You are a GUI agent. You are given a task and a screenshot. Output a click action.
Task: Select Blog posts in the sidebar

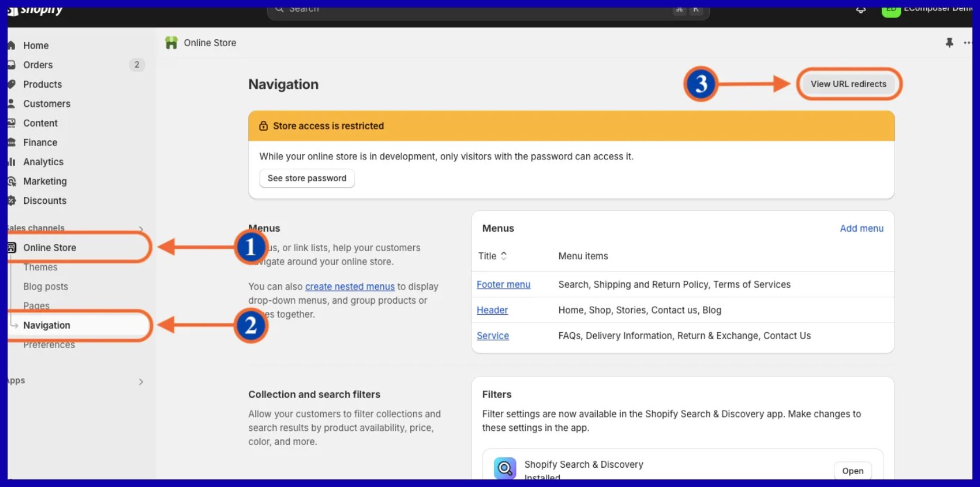[46, 287]
